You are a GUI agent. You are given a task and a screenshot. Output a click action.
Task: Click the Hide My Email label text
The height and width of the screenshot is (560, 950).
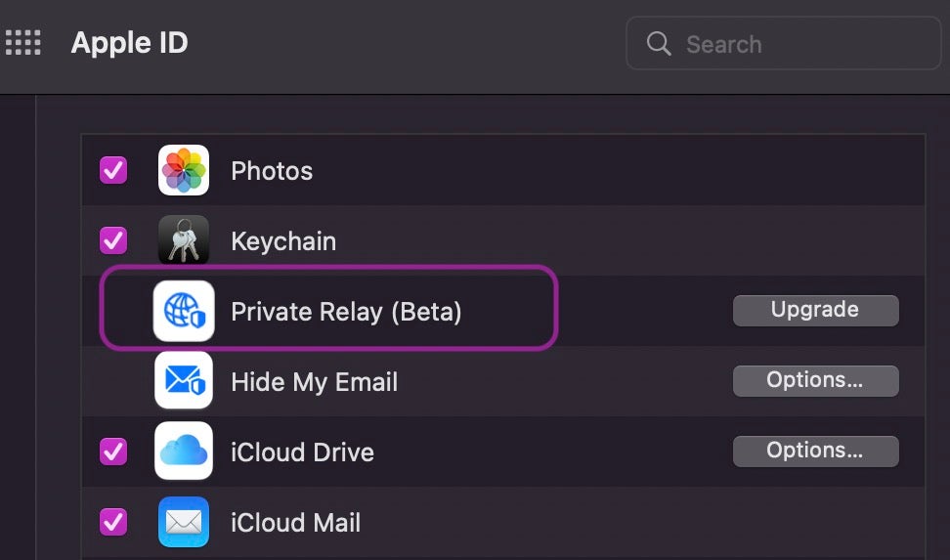click(314, 382)
